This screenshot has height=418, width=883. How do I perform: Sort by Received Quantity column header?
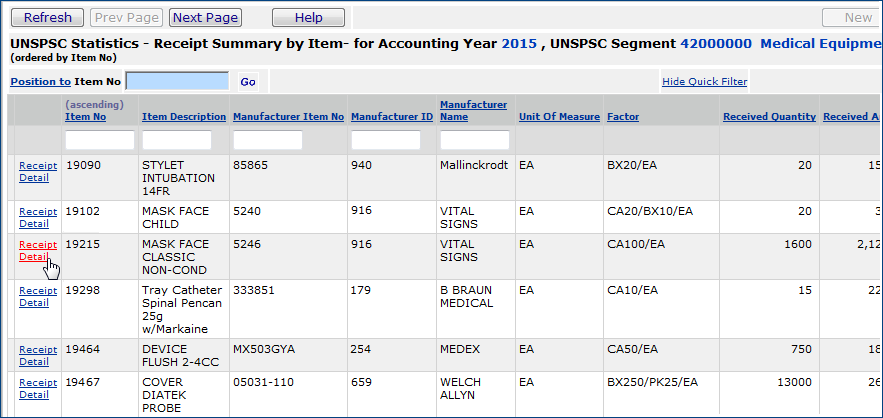pyautogui.click(x=769, y=117)
